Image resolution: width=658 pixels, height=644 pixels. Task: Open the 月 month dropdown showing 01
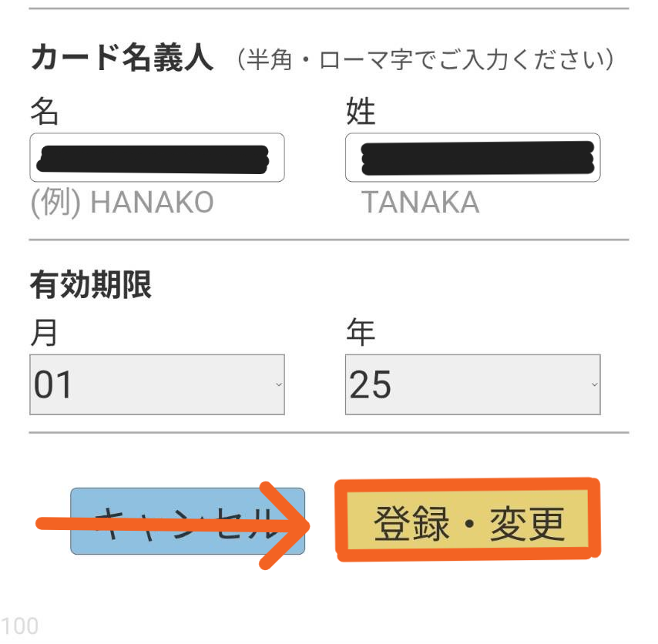[156, 384]
